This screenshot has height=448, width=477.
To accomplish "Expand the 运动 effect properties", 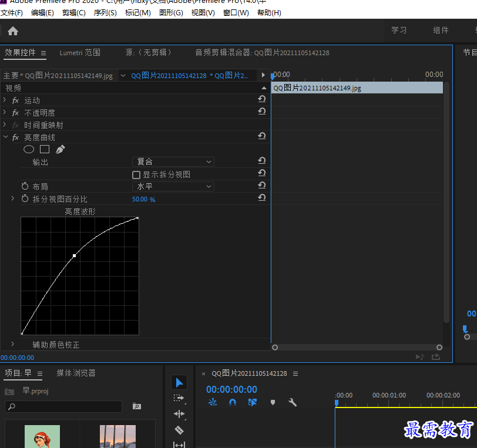I will (5, 100).
